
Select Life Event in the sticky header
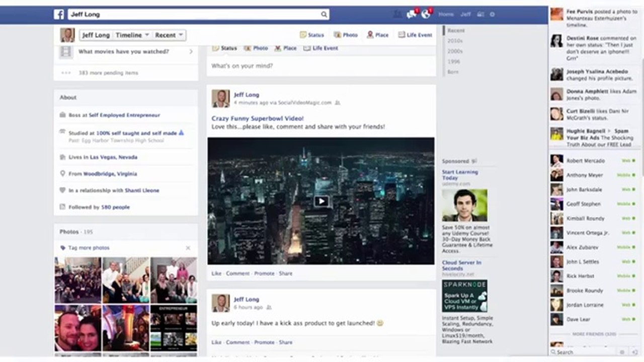click(415, 35)
